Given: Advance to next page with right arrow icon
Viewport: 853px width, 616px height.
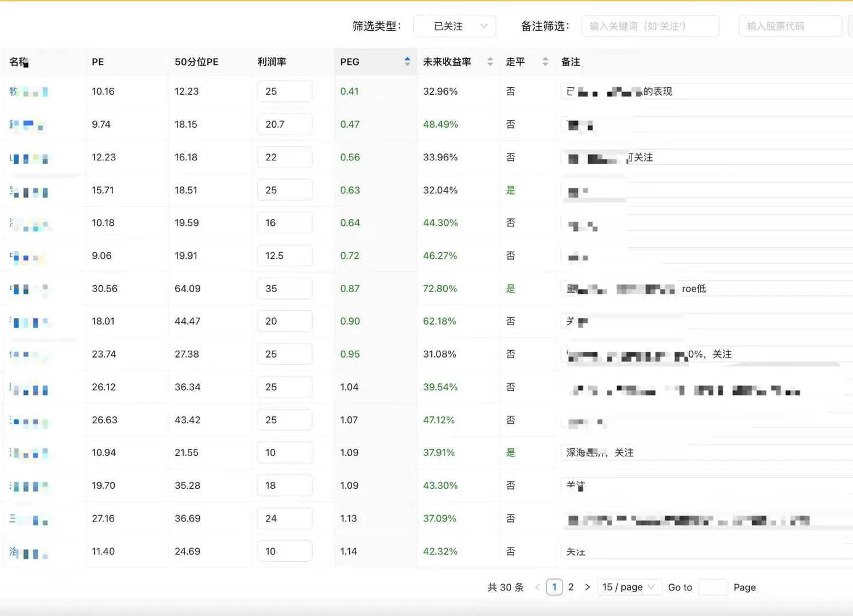Looking at the screenshot, I should 588,587.
